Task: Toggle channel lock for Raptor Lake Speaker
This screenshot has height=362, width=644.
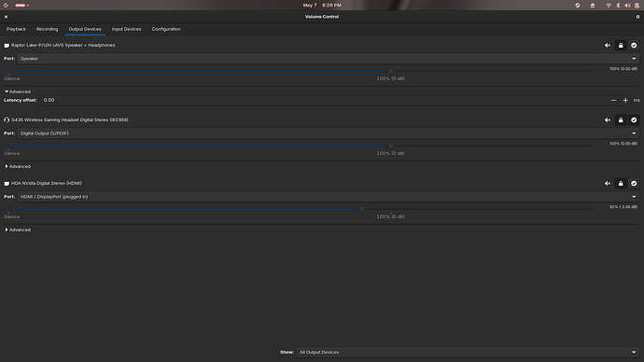Action: click(621, 46)
